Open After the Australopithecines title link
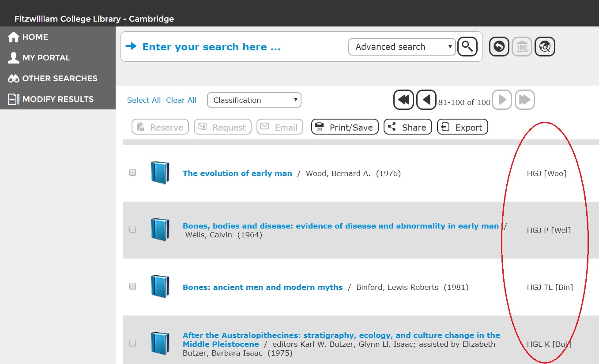This screenshot has height=364, width=599. click(341, 339)
